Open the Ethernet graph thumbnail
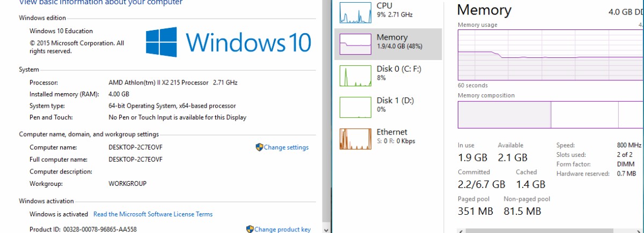The height and width of the screenshot is (233, 644). coord(355,139)
